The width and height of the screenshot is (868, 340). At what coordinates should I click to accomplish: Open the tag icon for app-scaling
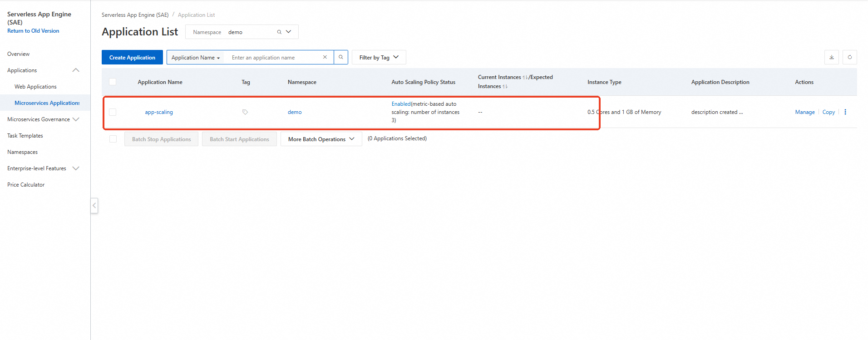coord(245,112)
